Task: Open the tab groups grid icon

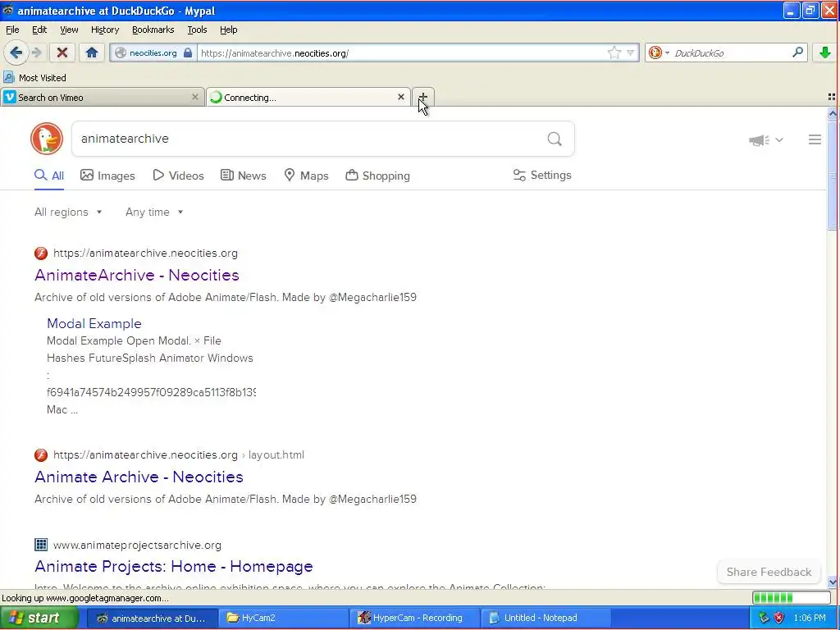Action: click(x=832, y=97)
